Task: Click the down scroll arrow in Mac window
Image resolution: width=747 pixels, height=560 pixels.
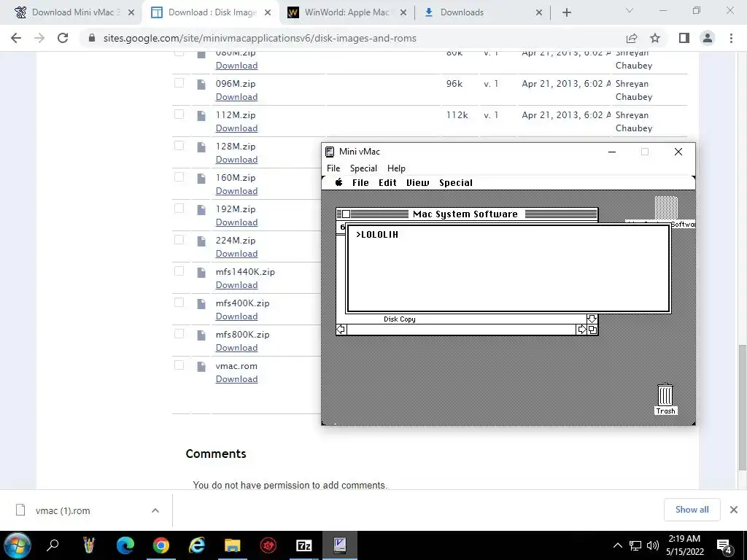Action: (x=592, y=319)
